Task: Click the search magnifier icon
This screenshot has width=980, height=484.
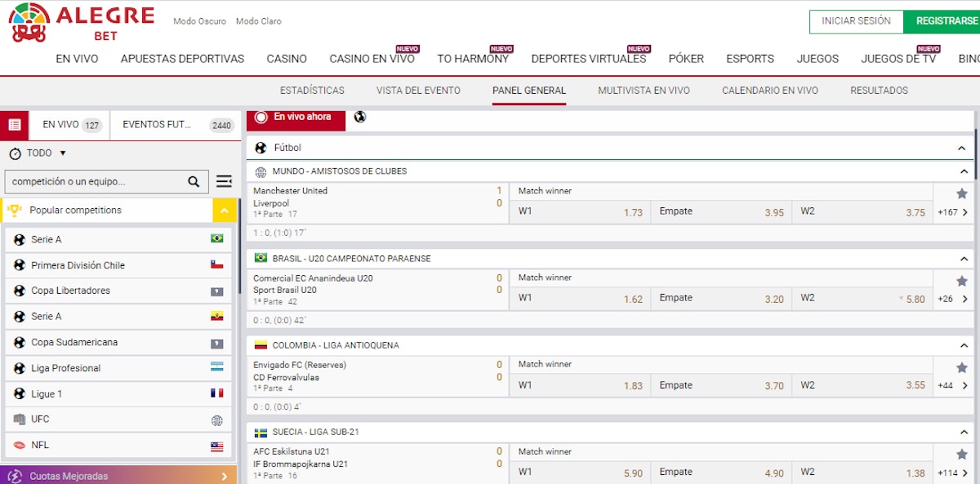Action: pos(194,182)
